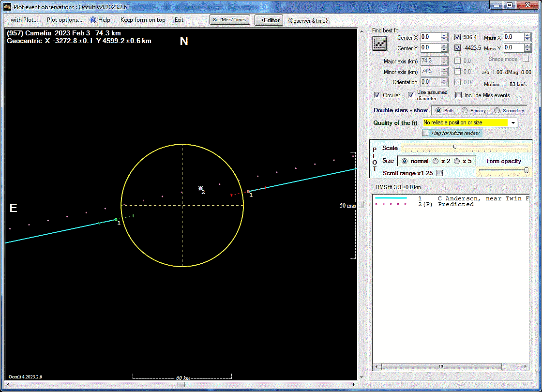Image resolution: width=542 pixels, height=392 pixels.
Task: Click left arrow of observer list scrollbar
Action: tap(376, 366)
